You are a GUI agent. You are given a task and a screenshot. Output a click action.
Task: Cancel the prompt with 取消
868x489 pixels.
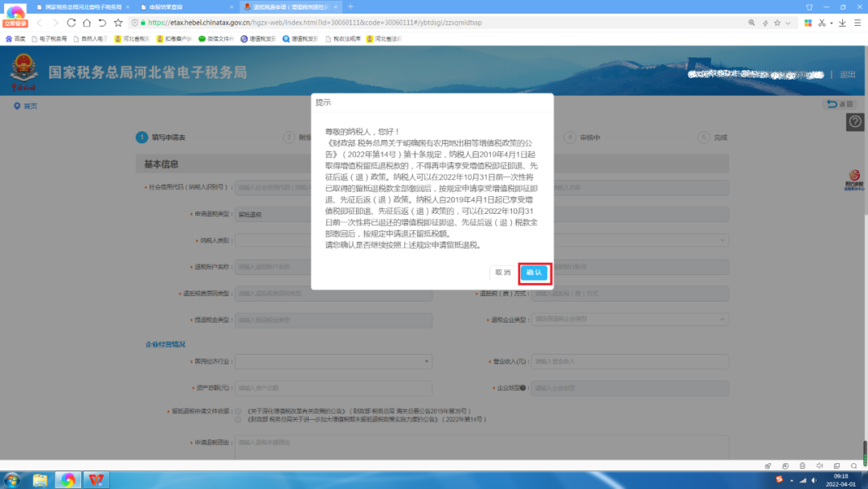[x=502, y=273]
